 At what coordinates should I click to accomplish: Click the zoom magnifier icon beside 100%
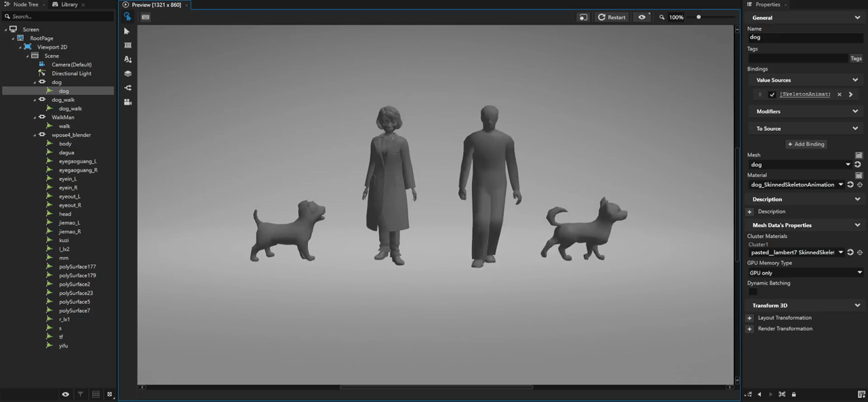662,17
